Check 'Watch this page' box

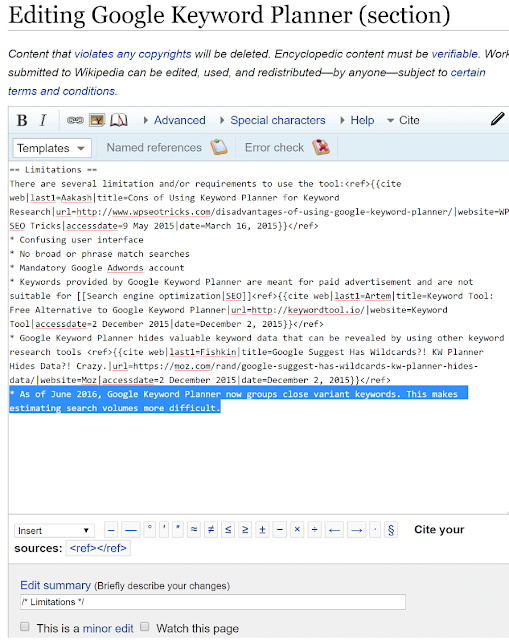click(144, 627)
